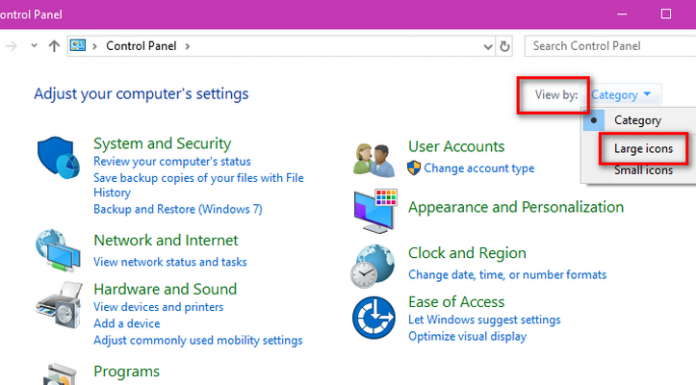This screenshot has width=696, height=385.
Task: Click the Control Panel address bar icon
Action: (78, 45)
